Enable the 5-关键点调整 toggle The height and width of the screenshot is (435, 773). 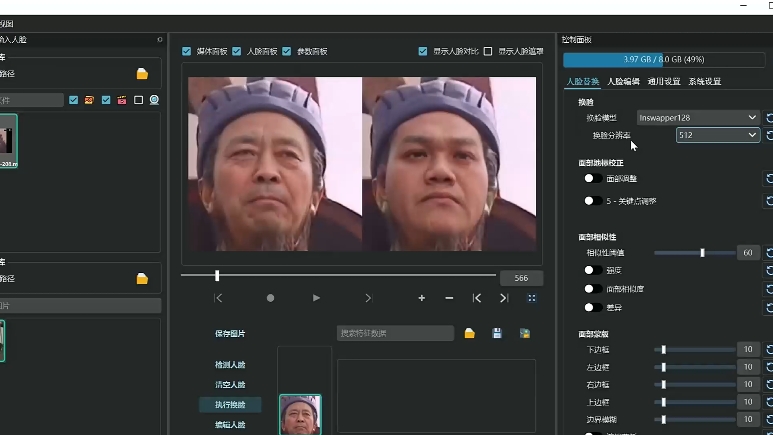[x=593, y=201]
